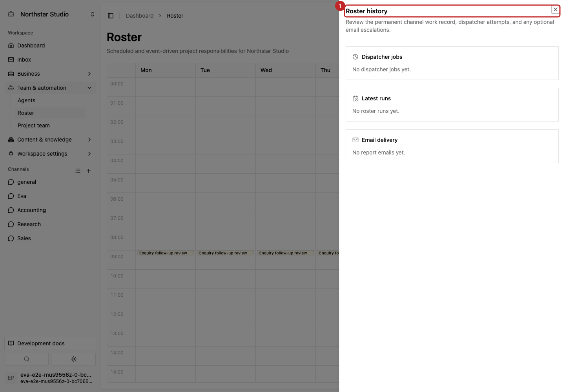Open the eva-e2e user account menu
The width and height of the screenshot is (565, 392).
tap(50, 378)
